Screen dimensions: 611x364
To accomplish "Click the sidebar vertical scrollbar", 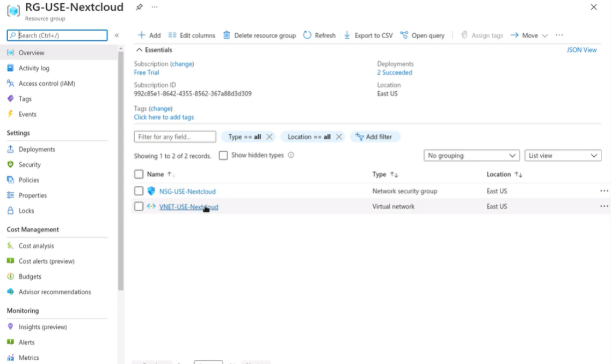I will [121, 171].
